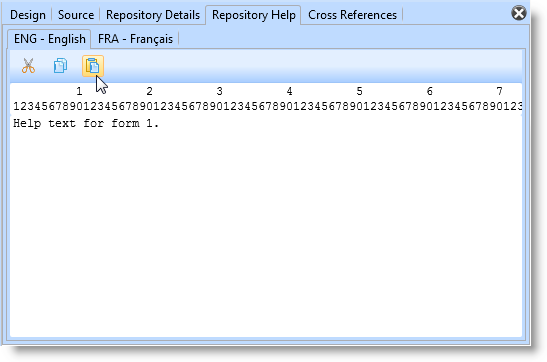This screenshot has width=547, height=362.
Task: Switch to the FRA - Français language tab
Action: point(135,39)
